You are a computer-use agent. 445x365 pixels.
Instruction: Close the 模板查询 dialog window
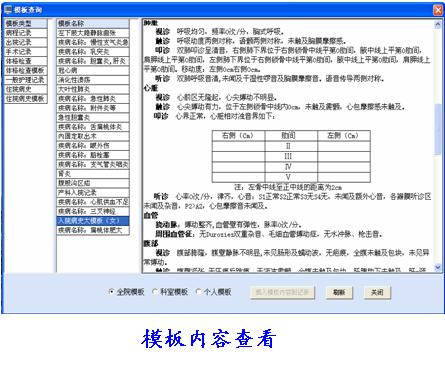click(x=438, y=10)
